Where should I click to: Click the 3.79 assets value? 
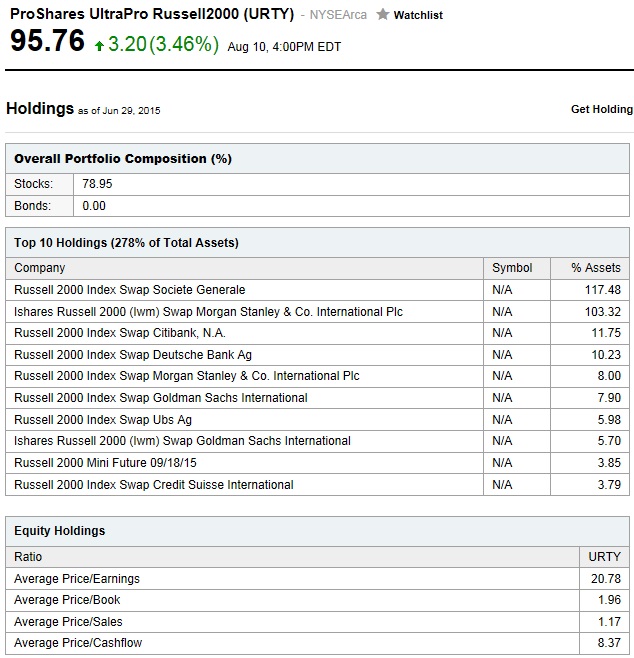click(609, 485)
